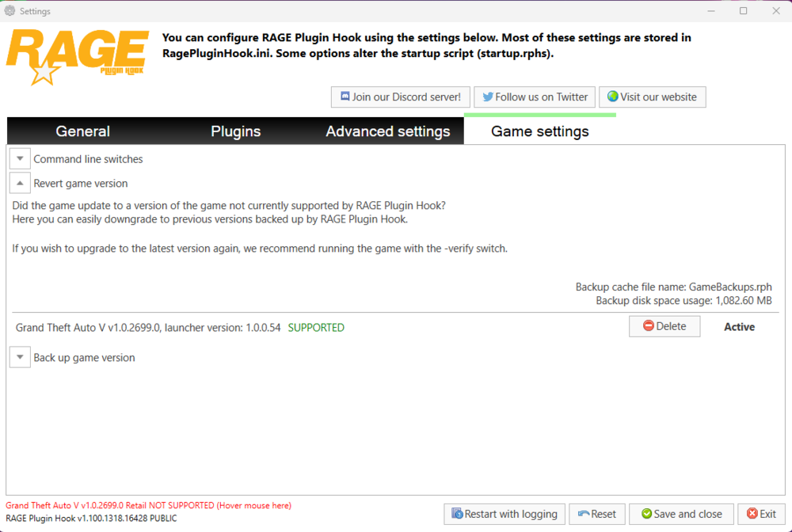Follow RAGE Plugin Hook on Twitter

(x=535, y=97)
